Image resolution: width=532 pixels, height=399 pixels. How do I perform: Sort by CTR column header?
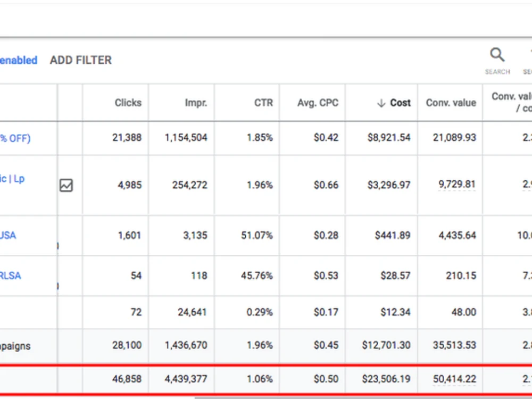tap(264, 103)
